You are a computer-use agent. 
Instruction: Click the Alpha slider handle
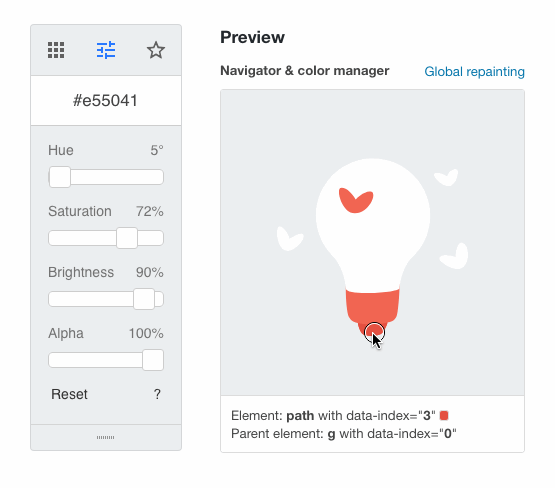click(x=153, y=360)
